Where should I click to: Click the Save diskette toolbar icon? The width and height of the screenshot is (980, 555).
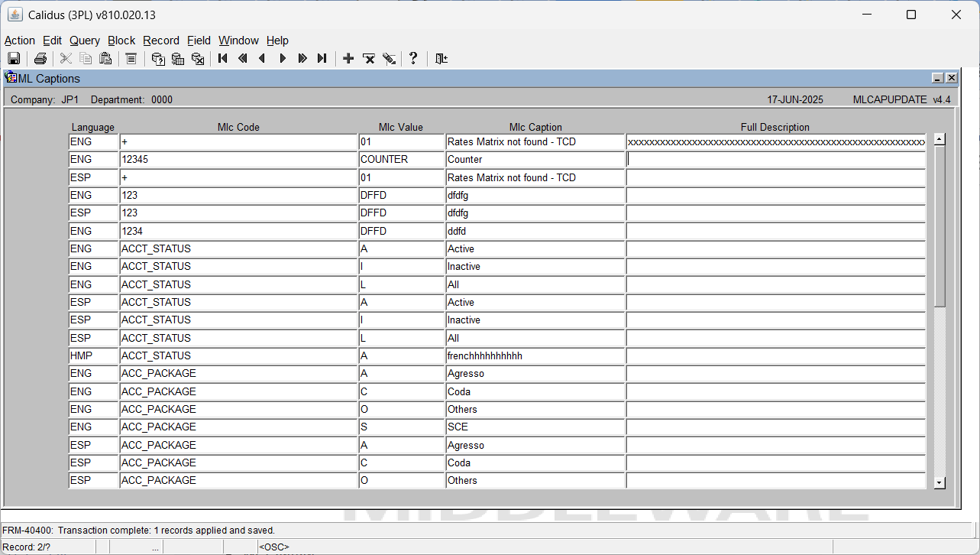click(x=14, y=59)
